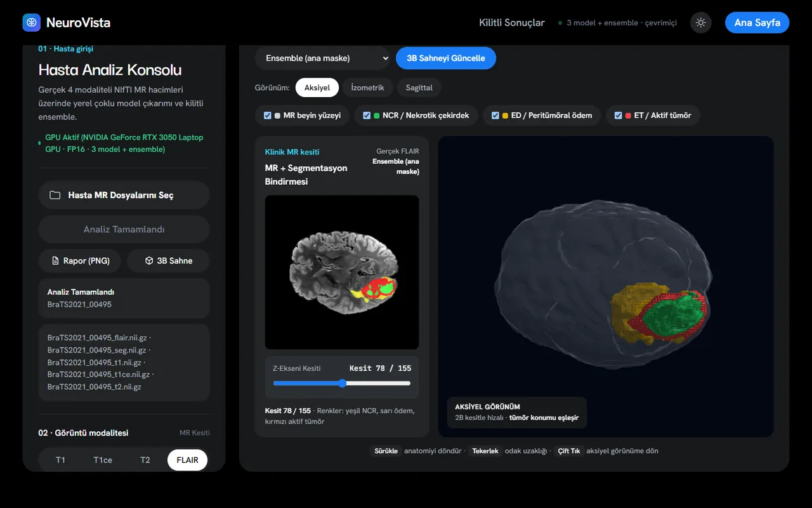Click the BraTS2021_00495_t2.nii.gz file name

pyautogui.click(x=94, y=387)
